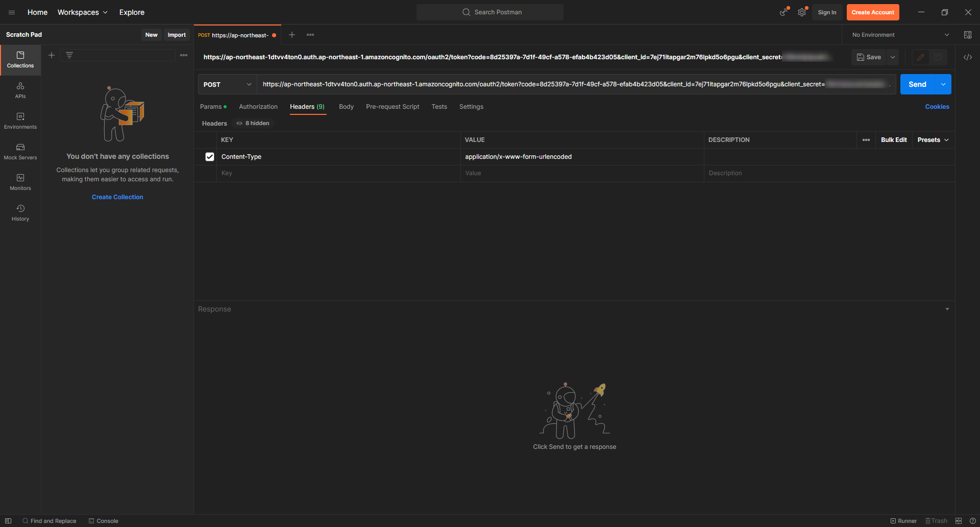Viewport: 980px width, 527px height.
Task: Uncheck the Content-Type header checkbox
Action: (210, 157)
